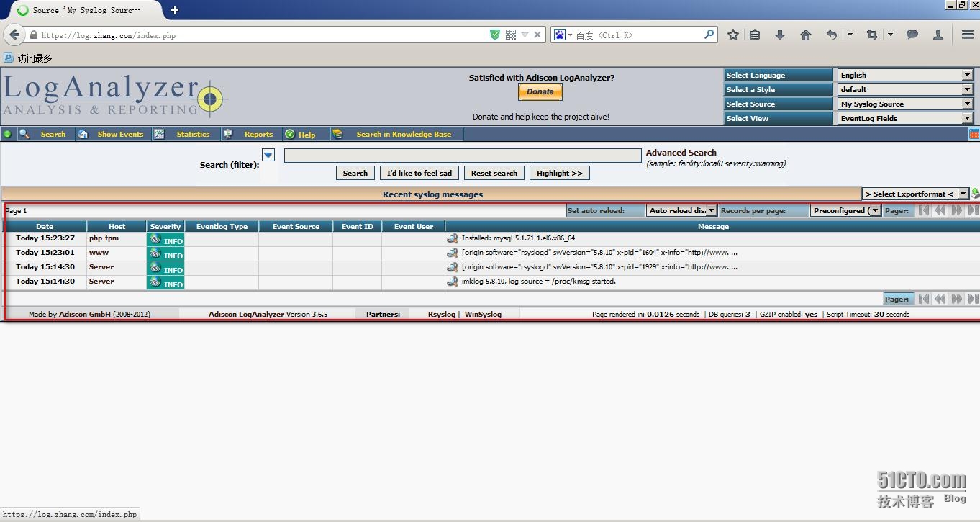Image resolution: width=980 pixels, height=522 pixels.
Task: Click the Search button below the filter
Action: (x=355, y=173)
